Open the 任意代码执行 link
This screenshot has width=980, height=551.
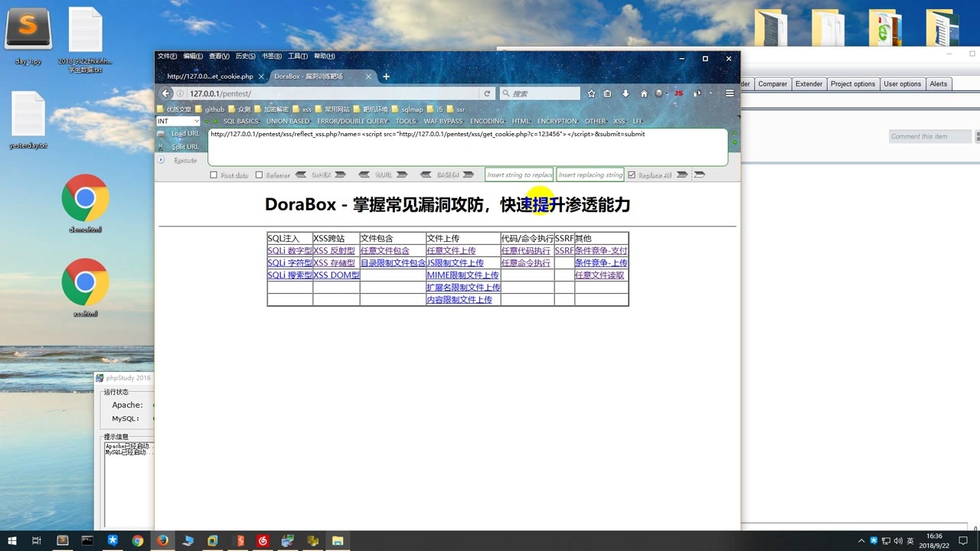click(x=525, y=251)
